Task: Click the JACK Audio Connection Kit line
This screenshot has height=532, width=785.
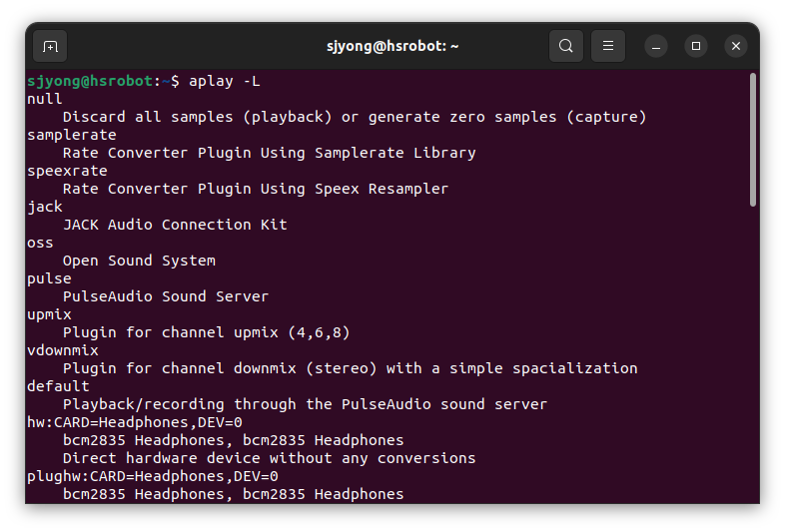Action: 175,225
